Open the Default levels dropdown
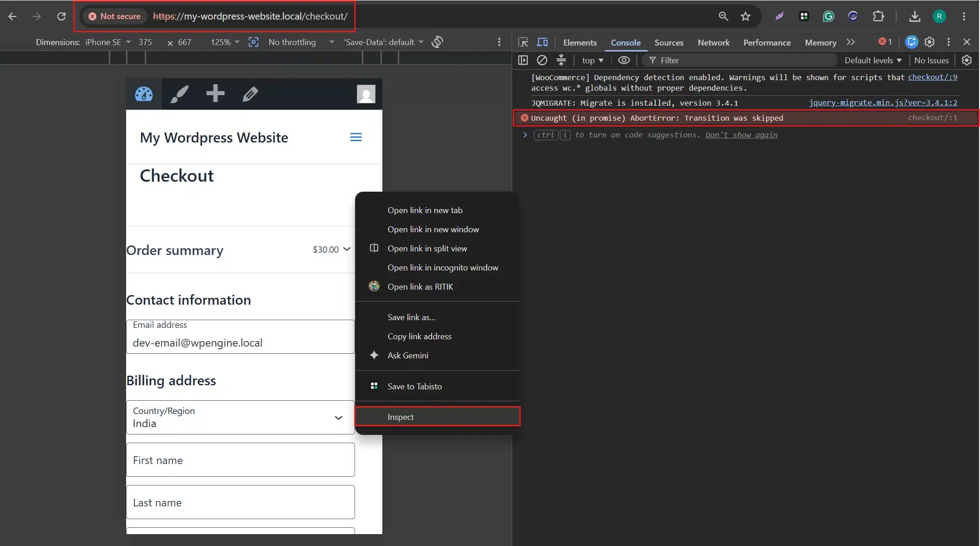Screen dimensions: 980x546 coord(873,60)
